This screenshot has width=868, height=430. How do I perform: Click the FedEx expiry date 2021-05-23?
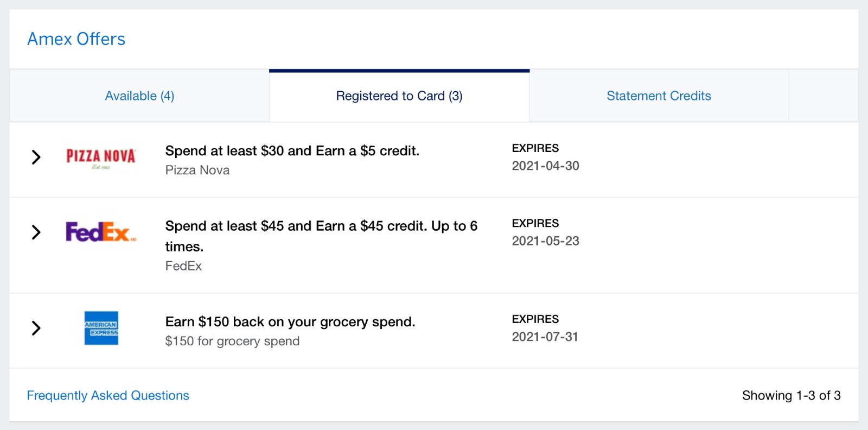coord(545,241)
